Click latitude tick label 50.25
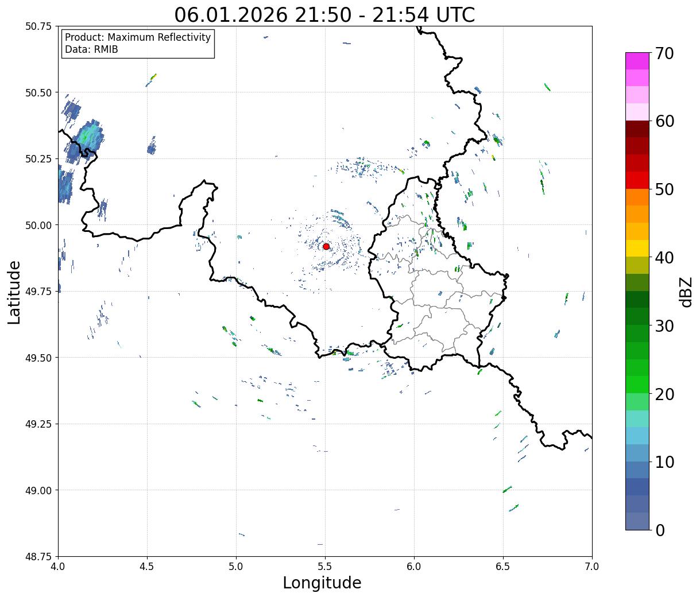This screenshot has height=597, width=700. [x=38, y=159]
